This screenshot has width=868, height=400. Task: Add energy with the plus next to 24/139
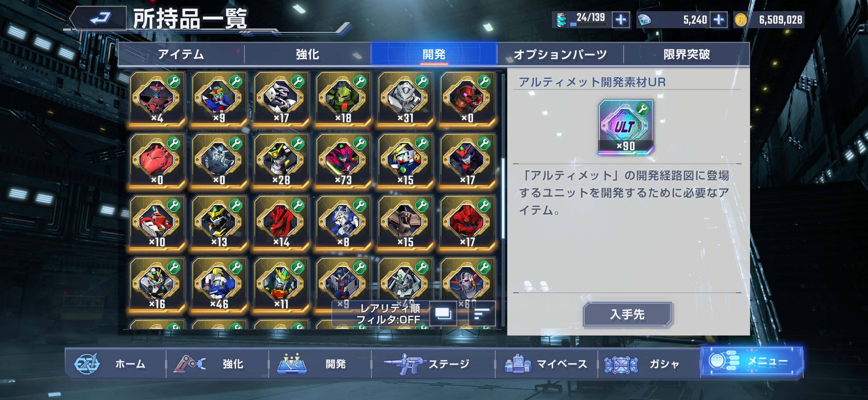pos(621,20)
